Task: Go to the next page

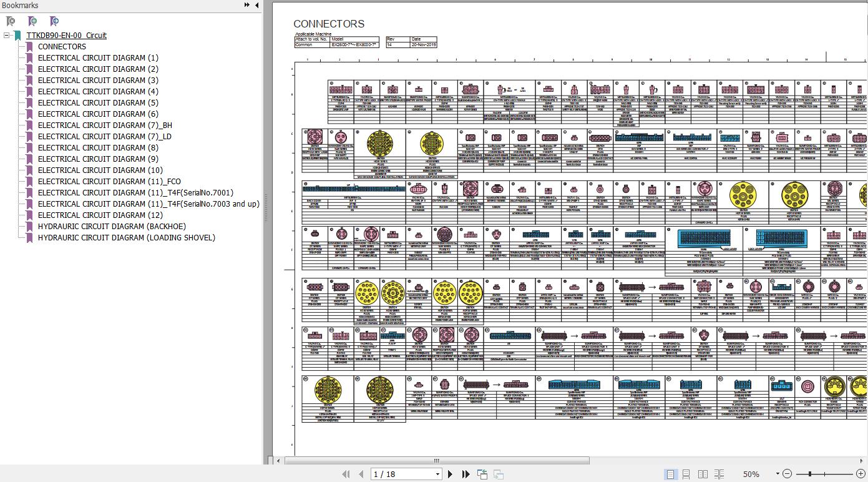Action: tap(450, 475)
